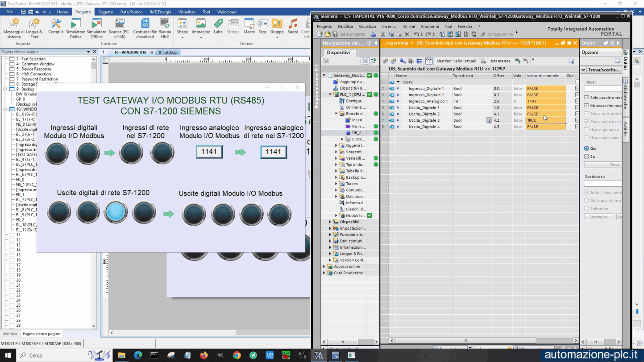Image resolution: width=644 pixels, height=362 pixels.
Task: Expand the Oggetti t... tree node
Action: 336,145
